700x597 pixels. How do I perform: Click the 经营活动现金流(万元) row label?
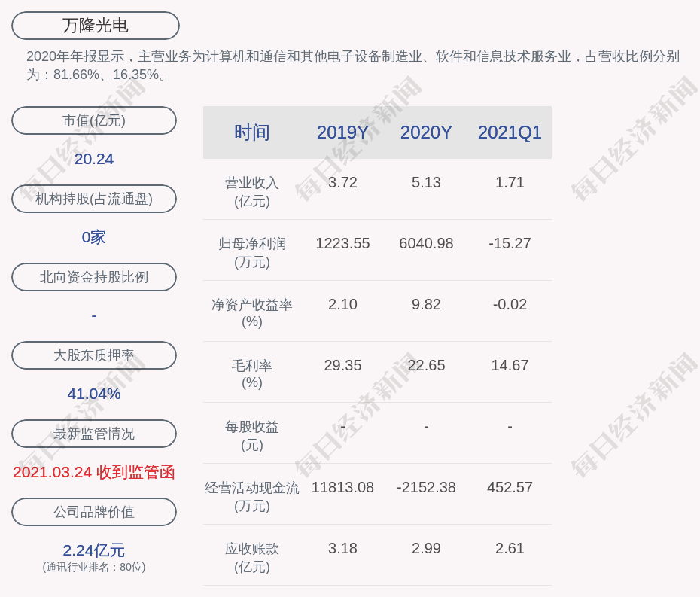click(252, 497)
